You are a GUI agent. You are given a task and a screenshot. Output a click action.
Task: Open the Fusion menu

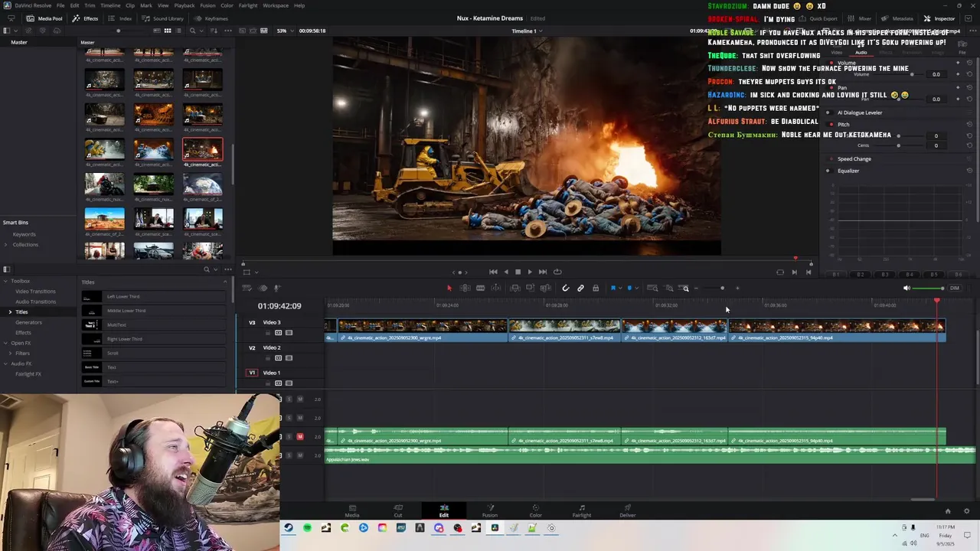click(x=207, y=5)
